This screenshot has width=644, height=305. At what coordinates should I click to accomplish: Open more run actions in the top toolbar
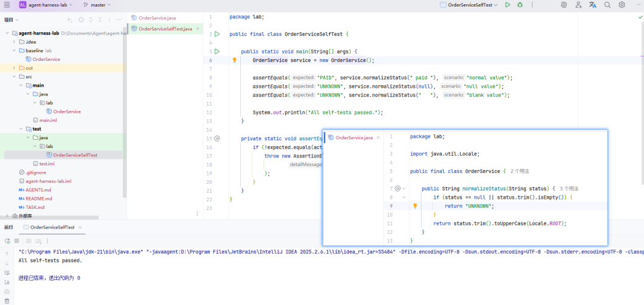point(532,5)
